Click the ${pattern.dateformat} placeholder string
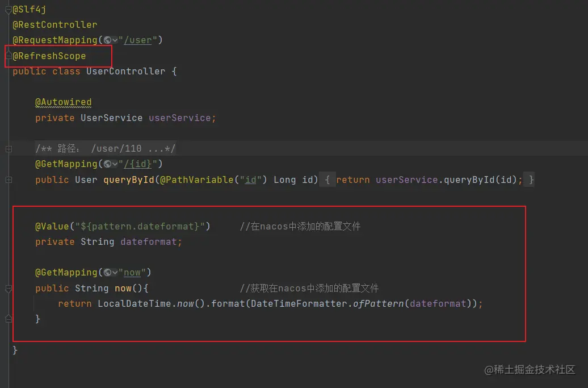This screenshot has height=388, width=588. 140,226
